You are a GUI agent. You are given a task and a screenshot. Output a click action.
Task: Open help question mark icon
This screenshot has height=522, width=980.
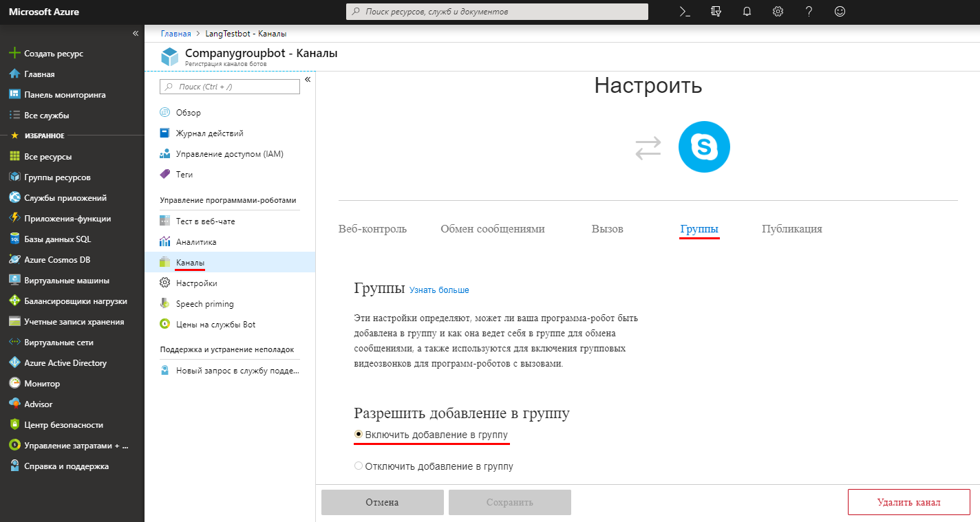(809, 12)
